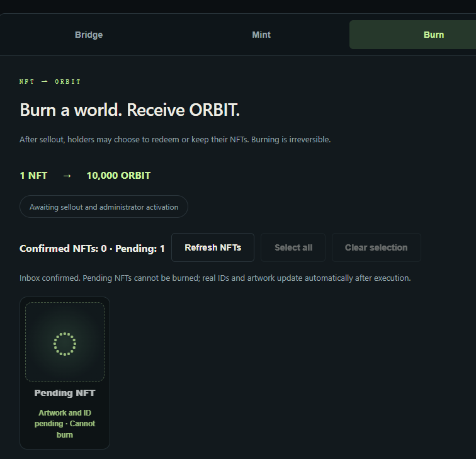Click the '1 NFT' conversion label

click(33, 176)
